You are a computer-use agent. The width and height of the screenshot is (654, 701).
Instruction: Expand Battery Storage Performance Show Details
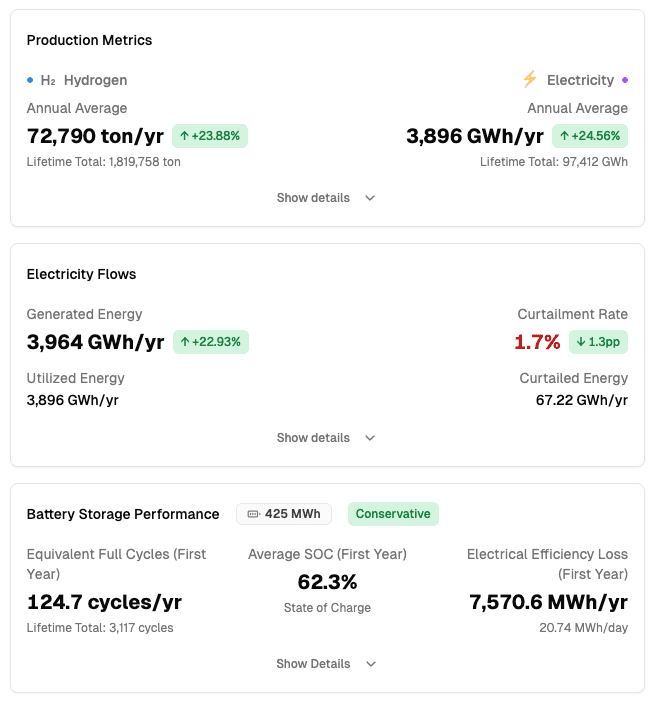coord(313,664)
